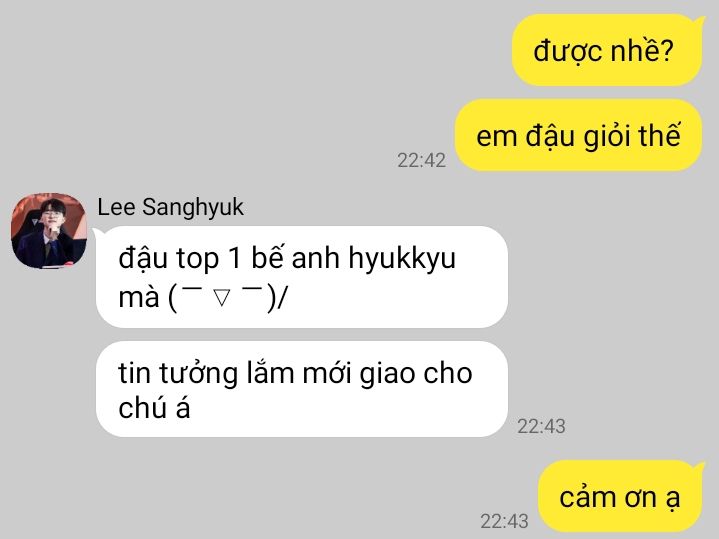Image resolution: width=719 pixels, height=539 pixels.
Task: Select the 'cảm ơn ạ' reply bubble
Action: point(620,496)
